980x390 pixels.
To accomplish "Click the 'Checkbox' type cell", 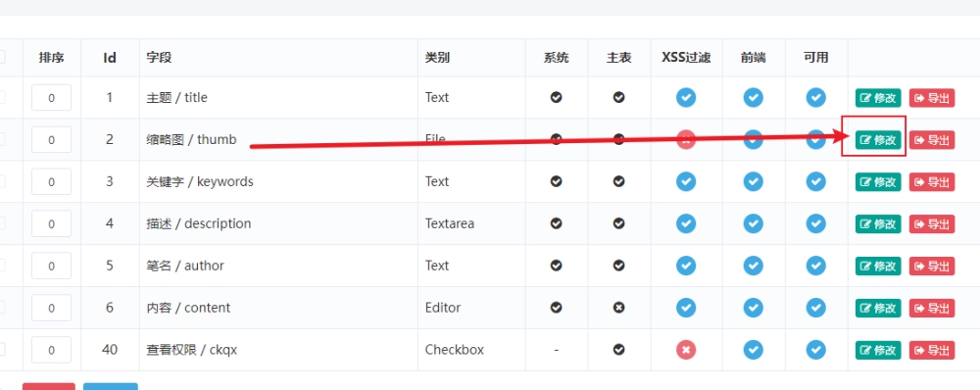I will [455, 350].
